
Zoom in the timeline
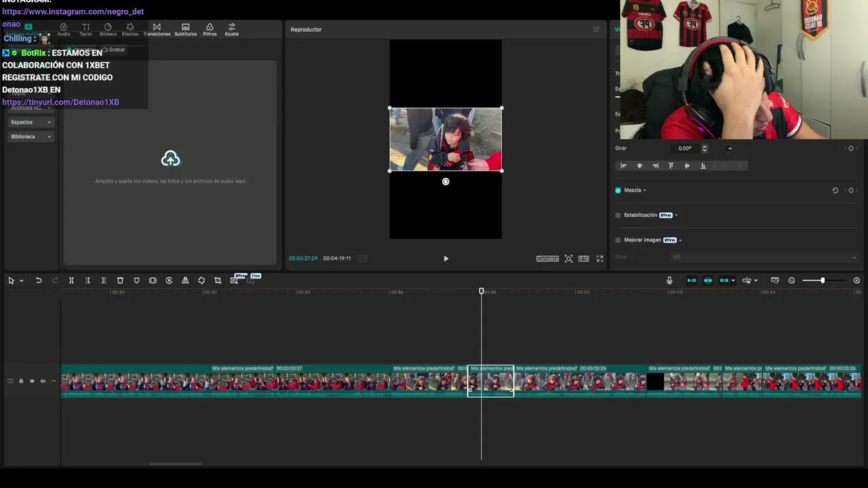coord(856,281)
